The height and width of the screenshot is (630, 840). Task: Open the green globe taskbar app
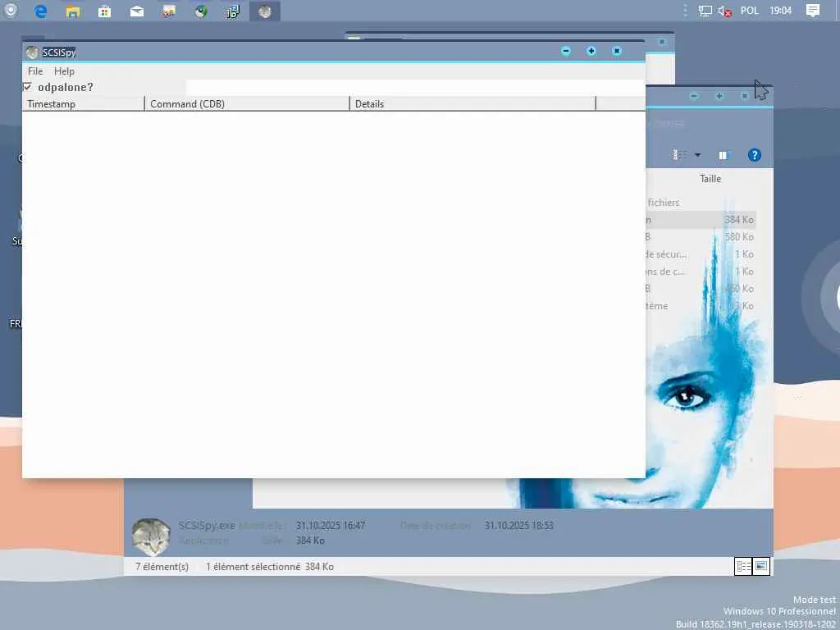[201, 11]
